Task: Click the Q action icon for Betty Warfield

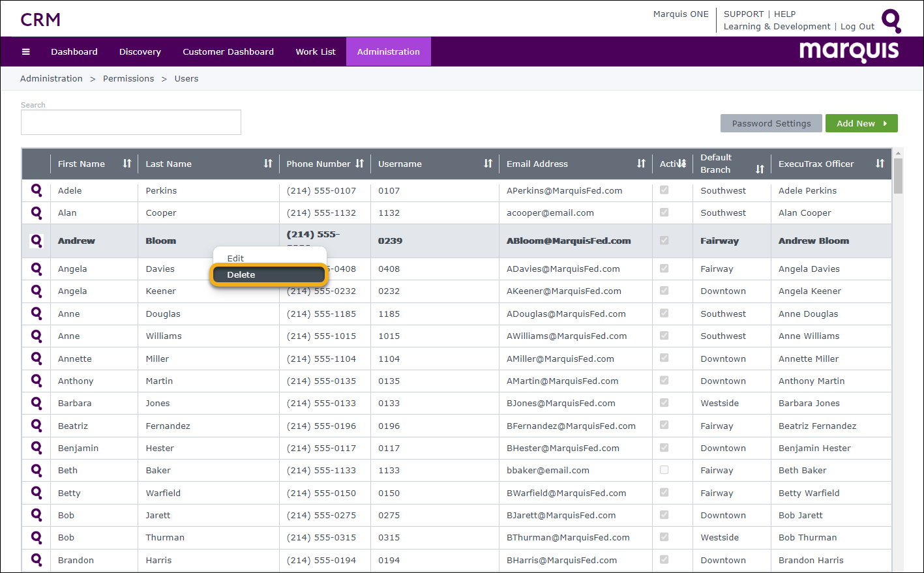Action: (x=37, y=493)
